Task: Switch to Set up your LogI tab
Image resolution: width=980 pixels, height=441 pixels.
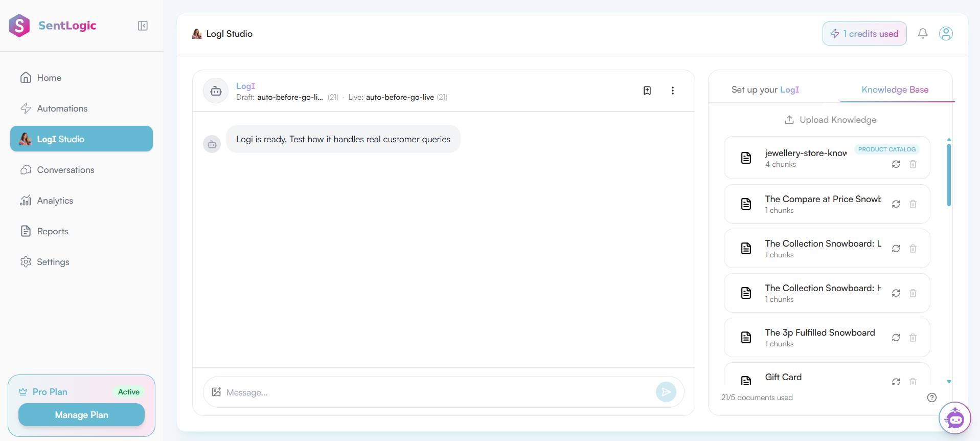Action: (x=765, y=90)
